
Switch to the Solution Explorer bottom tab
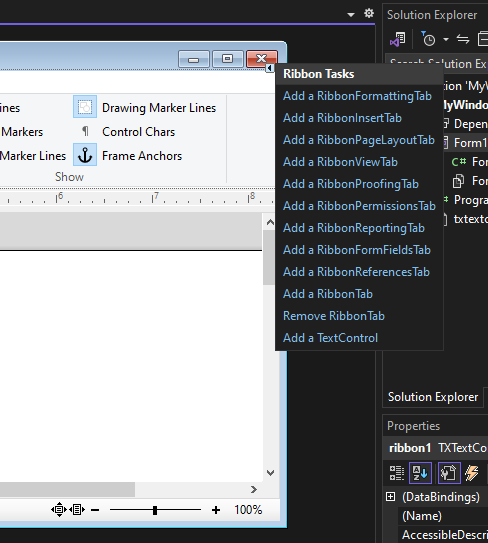[x=433, y=397]
